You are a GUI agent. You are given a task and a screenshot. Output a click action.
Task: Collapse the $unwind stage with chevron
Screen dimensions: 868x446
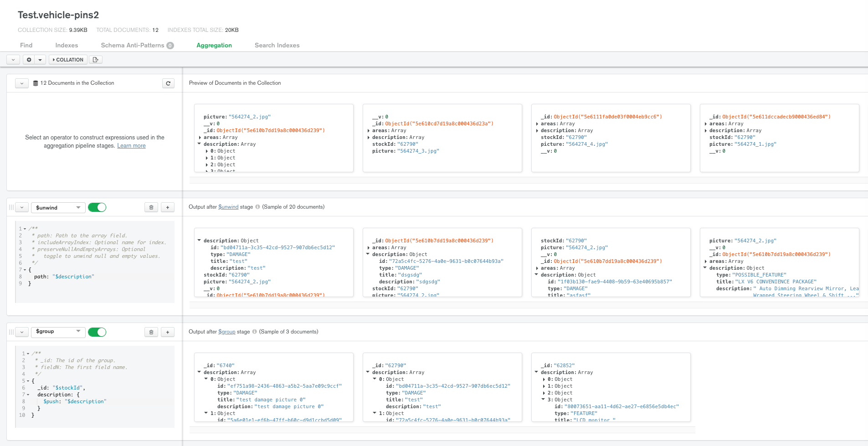point(22,208)
